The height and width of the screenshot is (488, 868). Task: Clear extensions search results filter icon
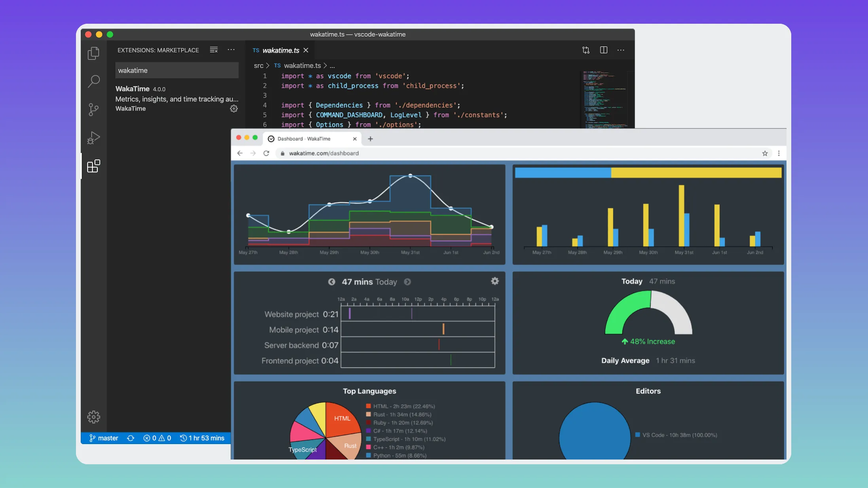click(214, 50)
